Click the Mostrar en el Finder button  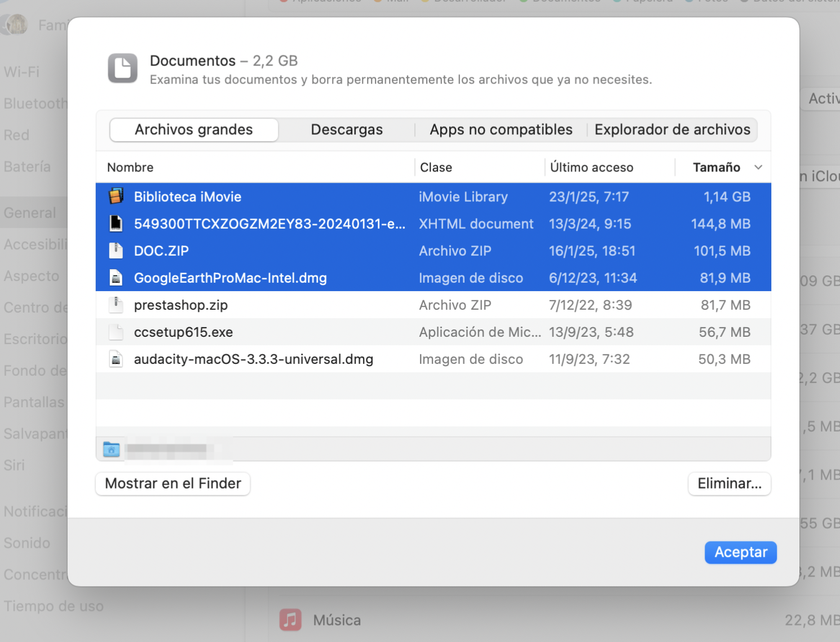pos(173,483)
